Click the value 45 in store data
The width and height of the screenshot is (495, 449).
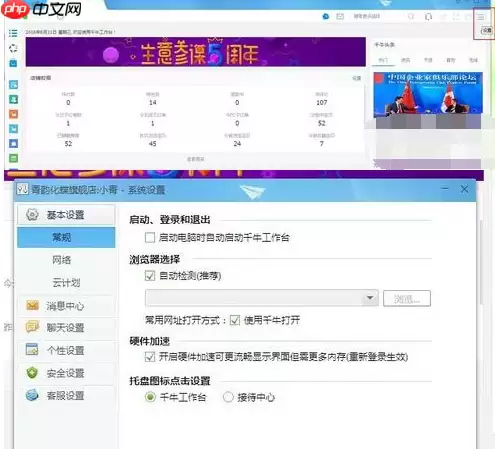tap(152, 144)
